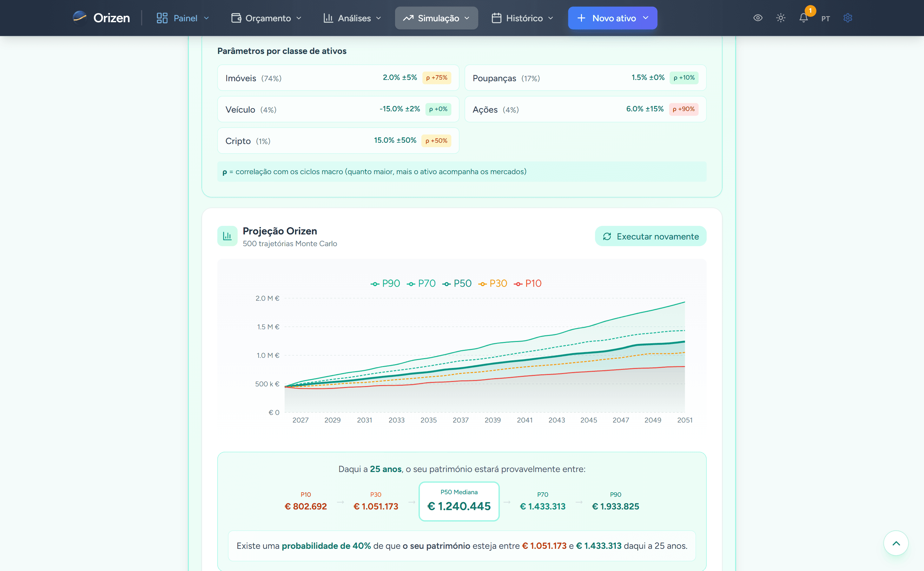Click the Orçamento wallet icon
Image resolution: width=924 pixels, height=571 pixels.
[x=236, y=18]
